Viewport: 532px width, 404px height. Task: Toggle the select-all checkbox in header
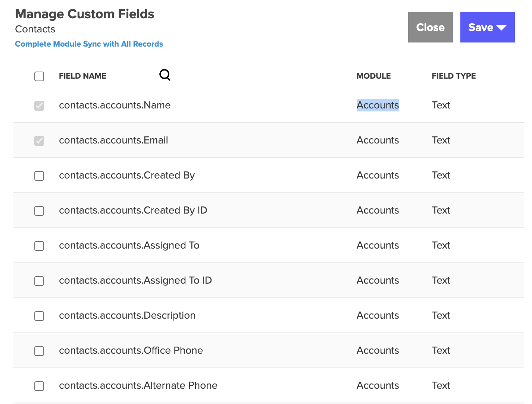[x=39, y=76]
